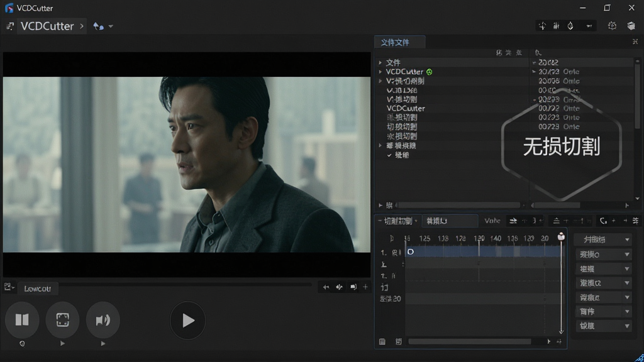Toggle fullscreen with the frame-corners round button

[62, 320]
